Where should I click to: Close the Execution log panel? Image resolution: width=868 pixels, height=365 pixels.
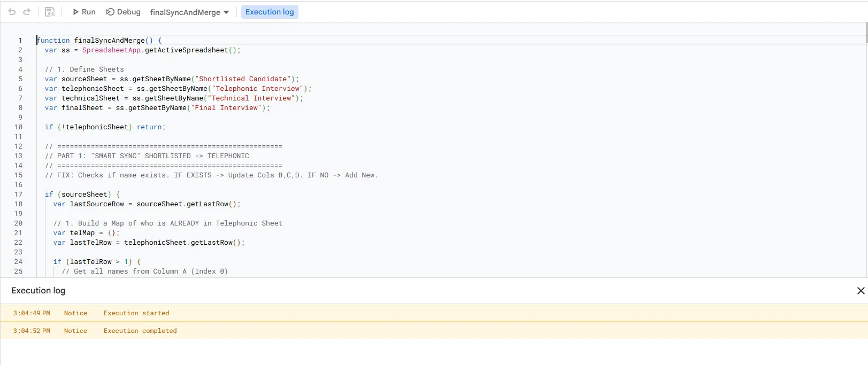(861, 291)
